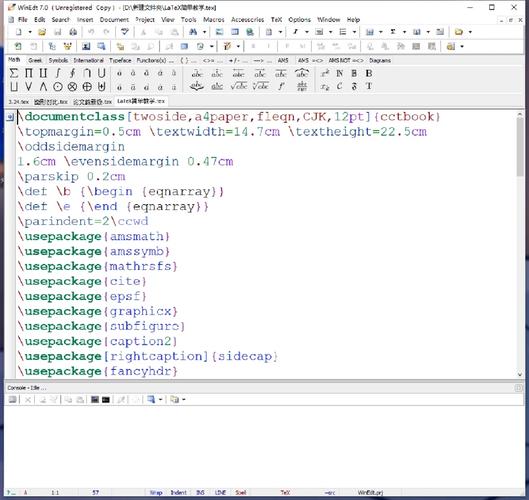Toggle Spell checking in status bar

[x=241, y=493]
